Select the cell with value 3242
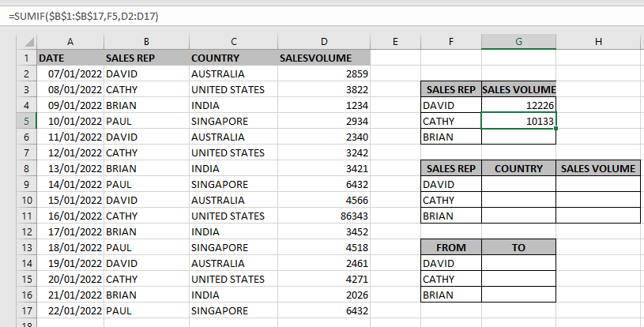The height and width of the screenshot is (327, 644). click(x=324, y=152)
